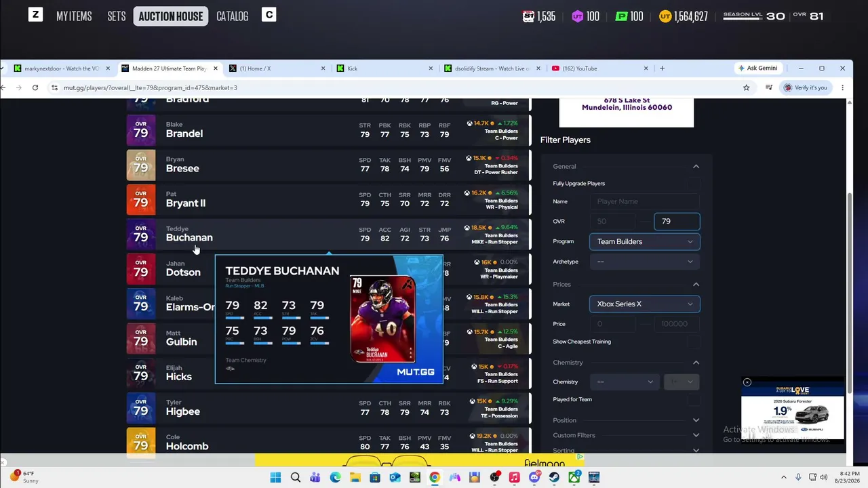Viewport: 868px width, 488px height.
Task: Click the OVR maximum field showing 79
Action: point(677,221)
